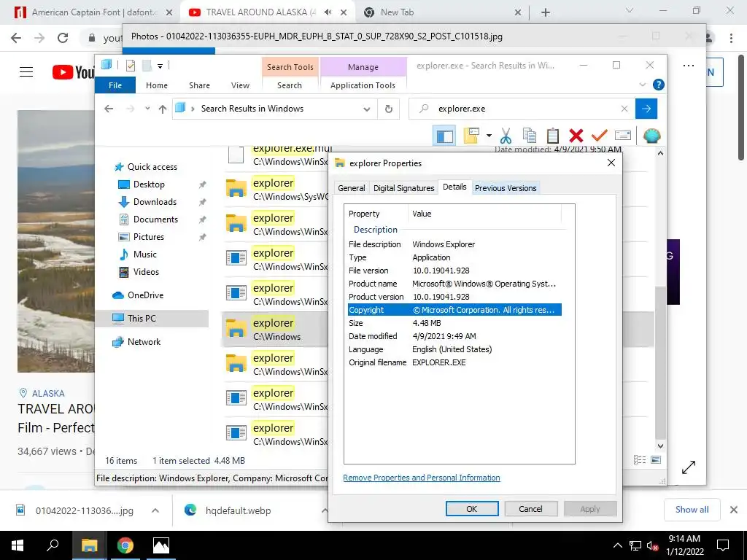Switch to General tab in explorer Properties
The image size is (747, 560).
click(x=352, y=188)
